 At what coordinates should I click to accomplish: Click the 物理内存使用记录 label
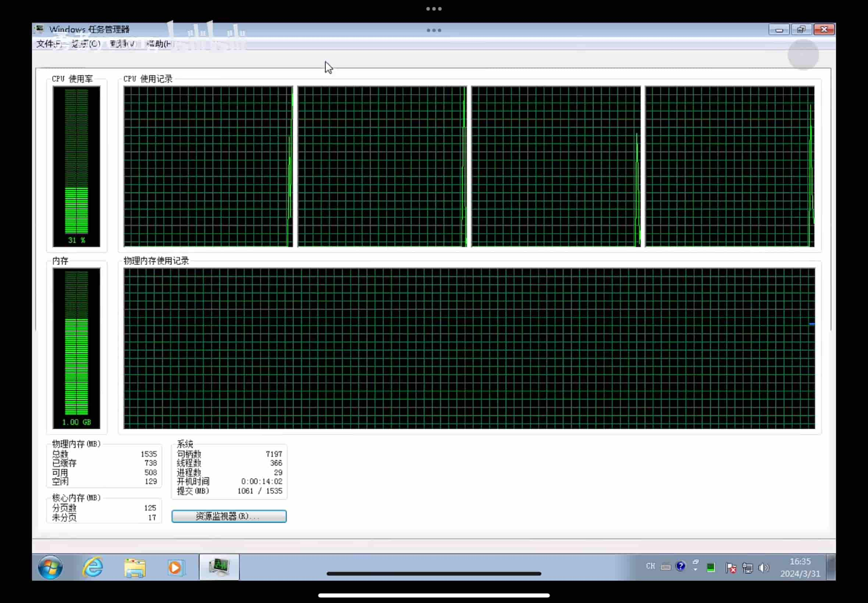click(x=156, y=260)
